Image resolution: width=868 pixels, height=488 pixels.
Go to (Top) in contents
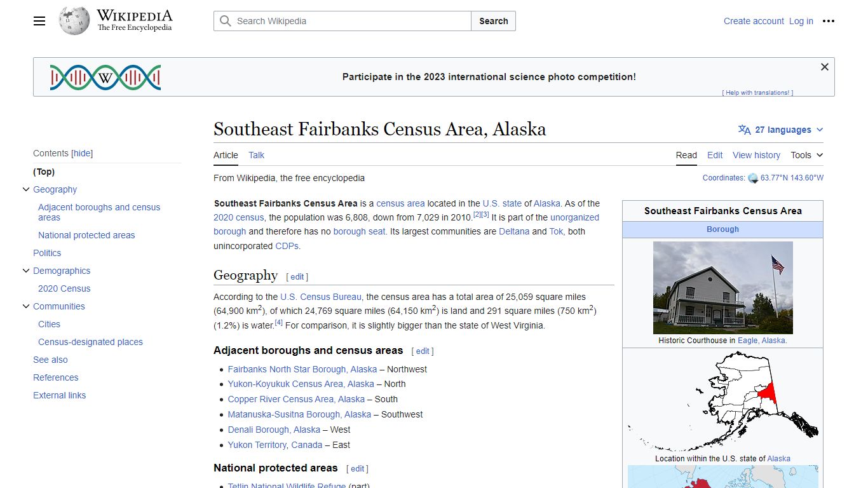(x=44, y=172)
